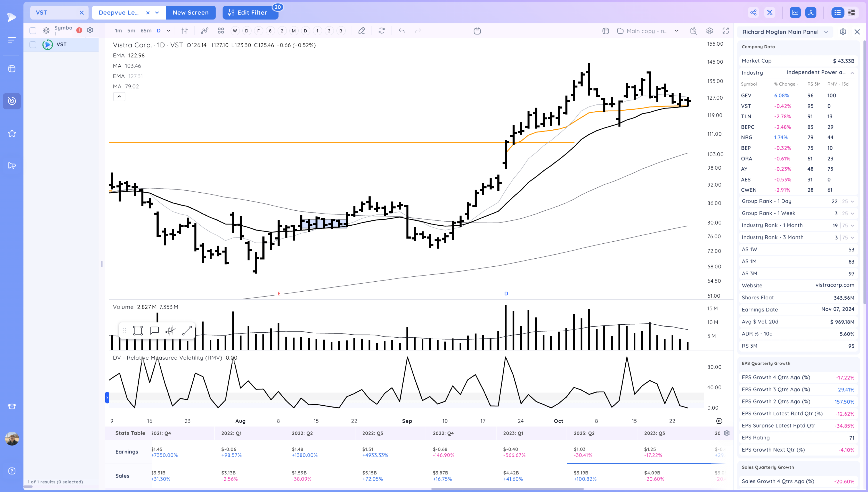The image size is (868, 492).
Task: Toggle fullscreen chart mode icon
Action: pos(725,31)
